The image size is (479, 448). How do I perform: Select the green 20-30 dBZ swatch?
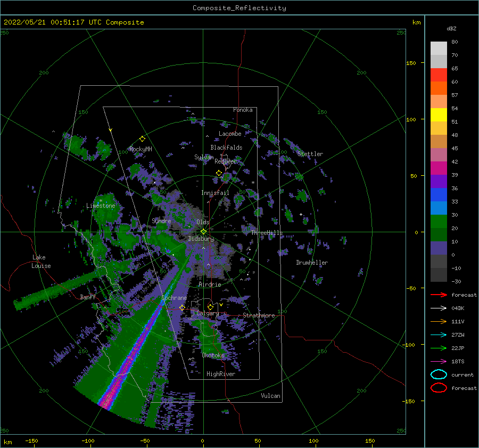[439, 222]
